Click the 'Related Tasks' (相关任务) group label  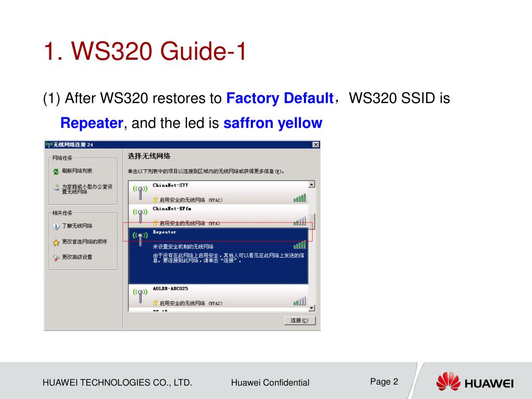(x=62, y=212)
